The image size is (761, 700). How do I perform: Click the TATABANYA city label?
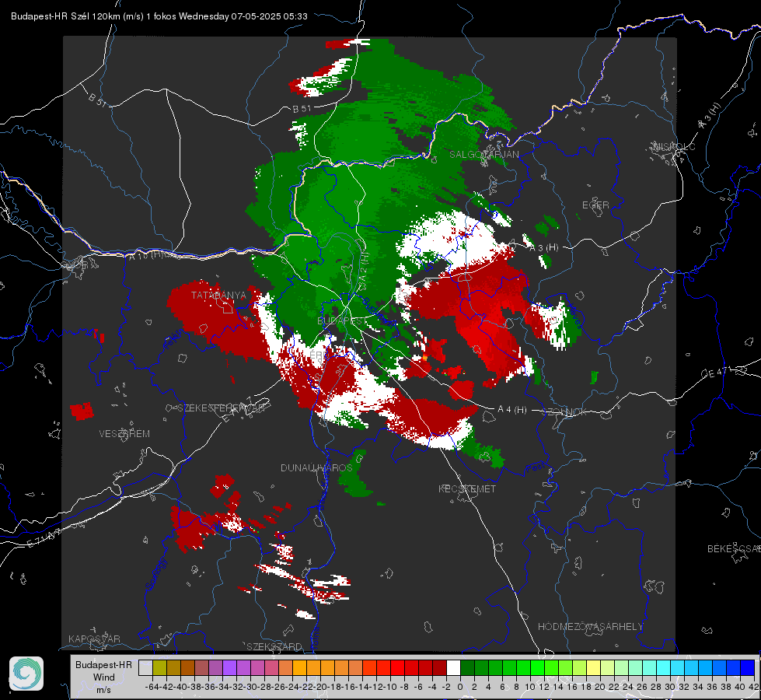point(218,296)
